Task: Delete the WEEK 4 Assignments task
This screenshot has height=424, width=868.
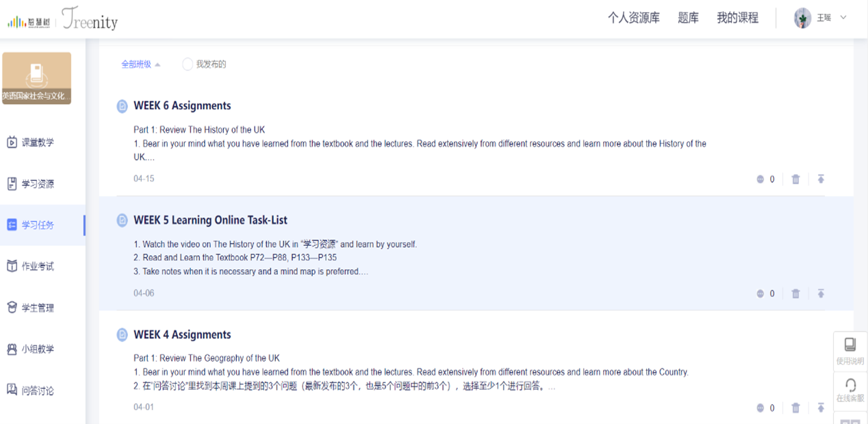Action: click(795, 408)
